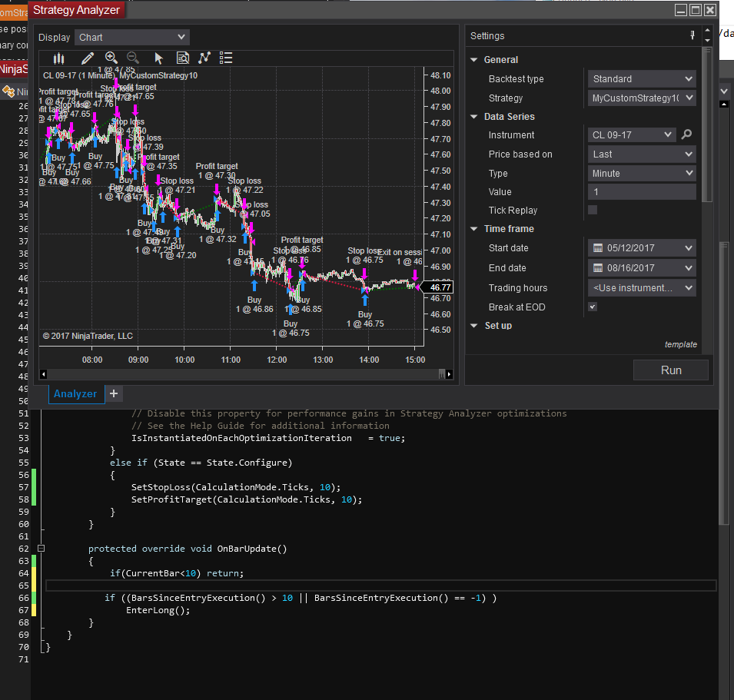
Task: Open the Properties list icon in chart toolbar
Action: click(x=226, y=58)
